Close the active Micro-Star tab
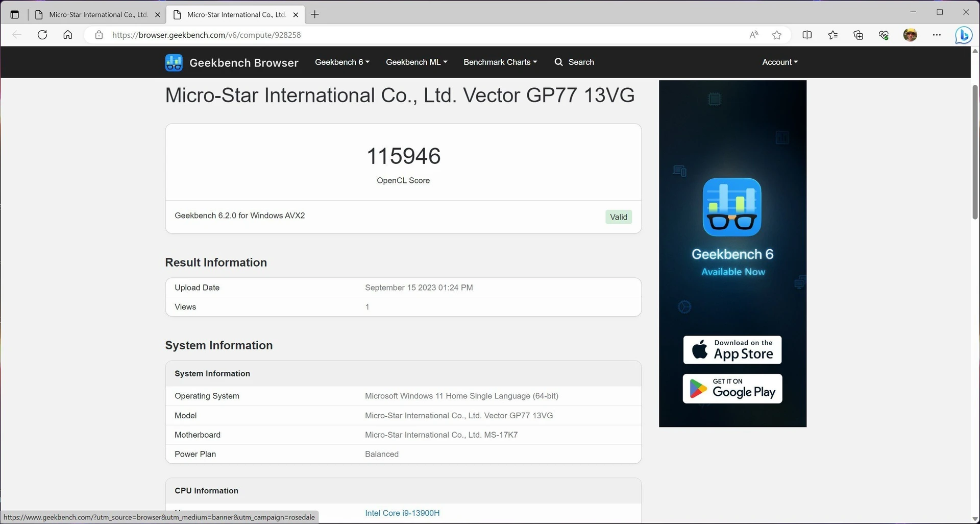The height and width of the screenshot is (524, 980). (296, 15)
